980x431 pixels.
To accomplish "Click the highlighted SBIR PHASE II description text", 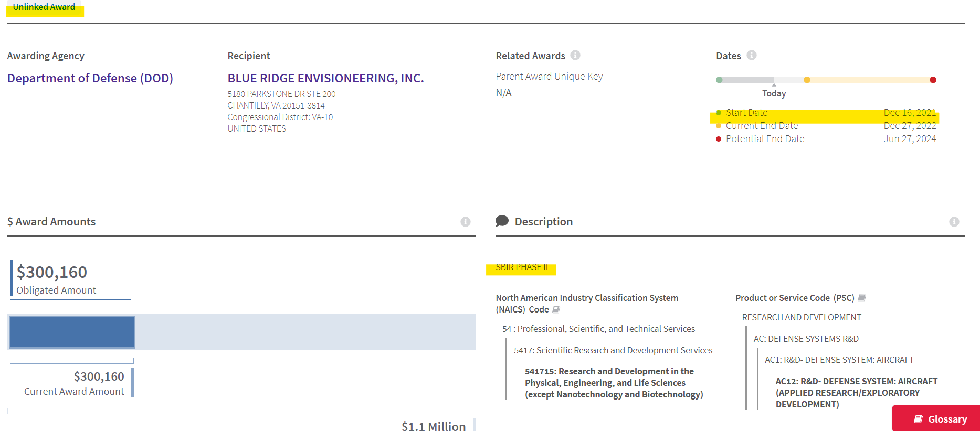I will [522, 267].
